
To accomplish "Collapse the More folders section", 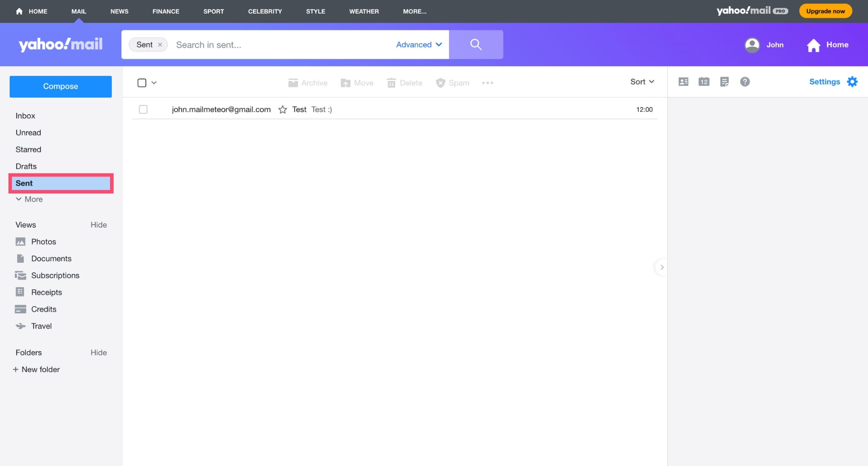I will coord(29,199).
